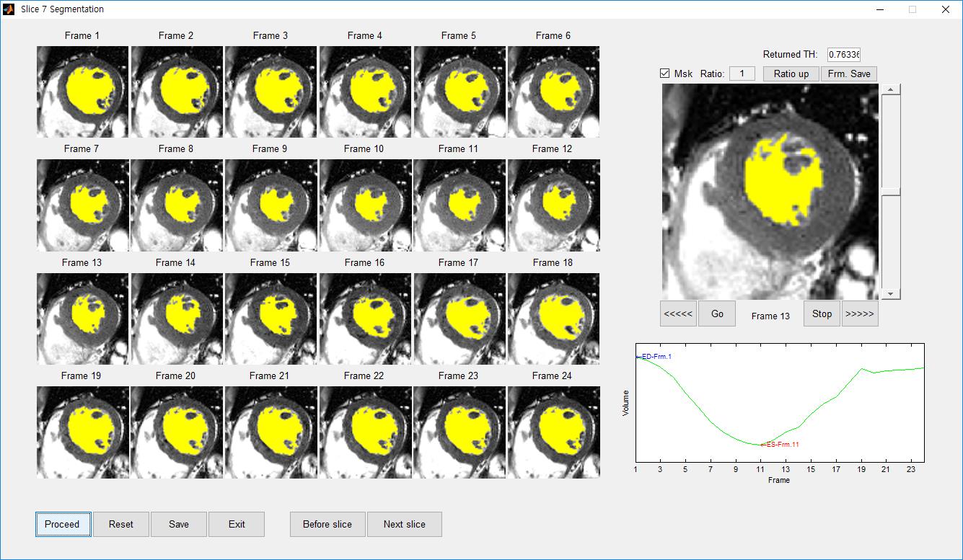The width and height of the screenshot is (963, 560).
Task: Uncheck the Msk mask checkbox
Action: click(665, 74)
